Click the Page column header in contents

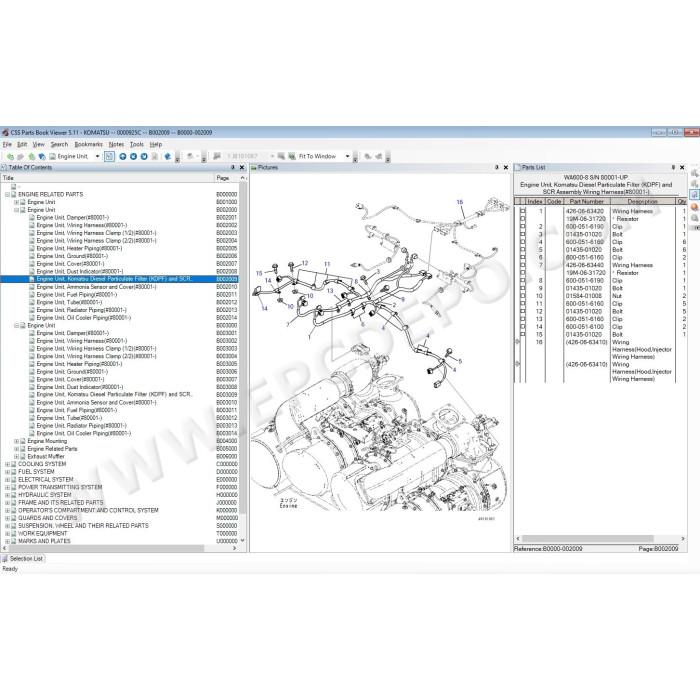point(226,178)
